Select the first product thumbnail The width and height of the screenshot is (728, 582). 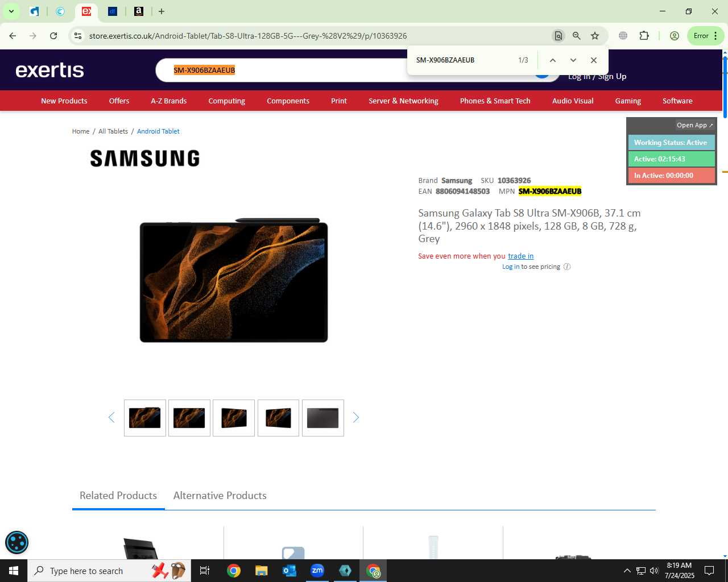coord(145,418)
